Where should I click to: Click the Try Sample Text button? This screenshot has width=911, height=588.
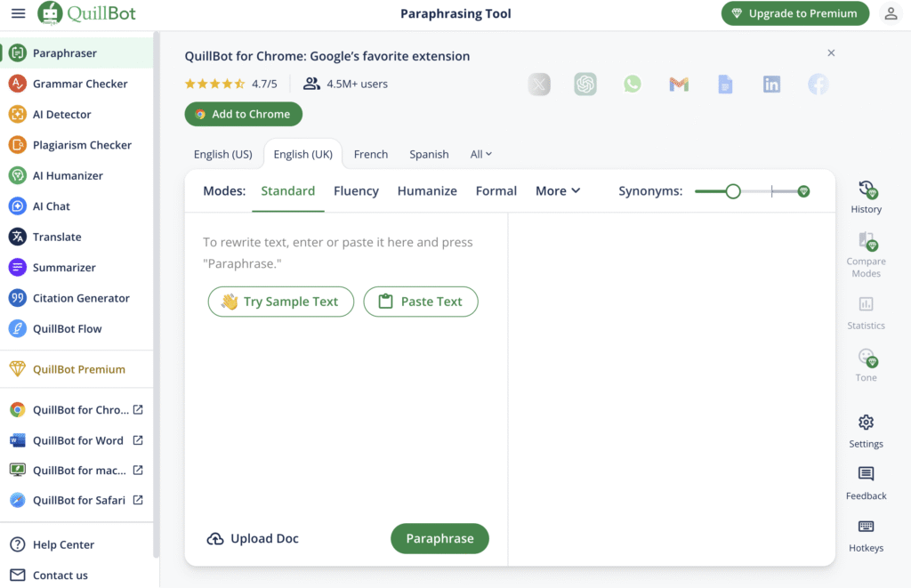pyautogui.click(x=280, y=302)
